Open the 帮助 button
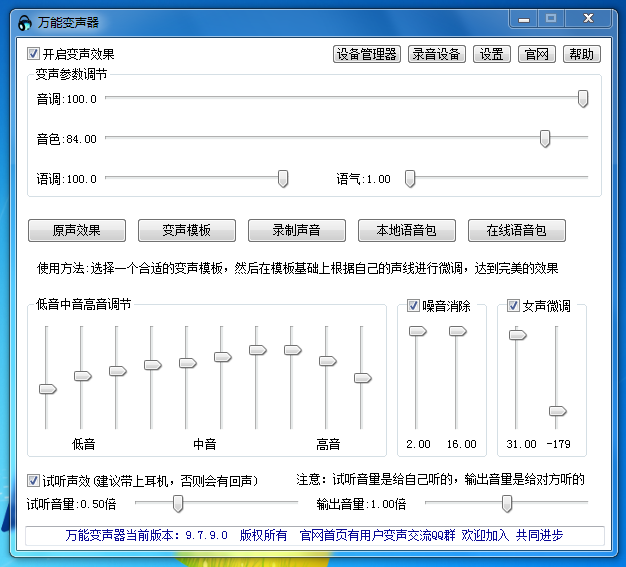The height and width of the screenshot is (567, 626). tap(581, 54)
